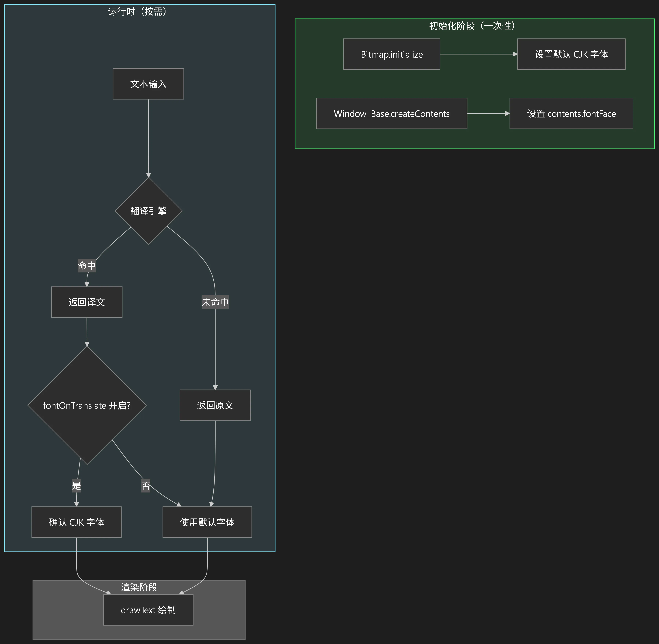Select the 返回原文 node
Image resolution: width=659 pixels, height=644 pixels.
pos(215,406)
